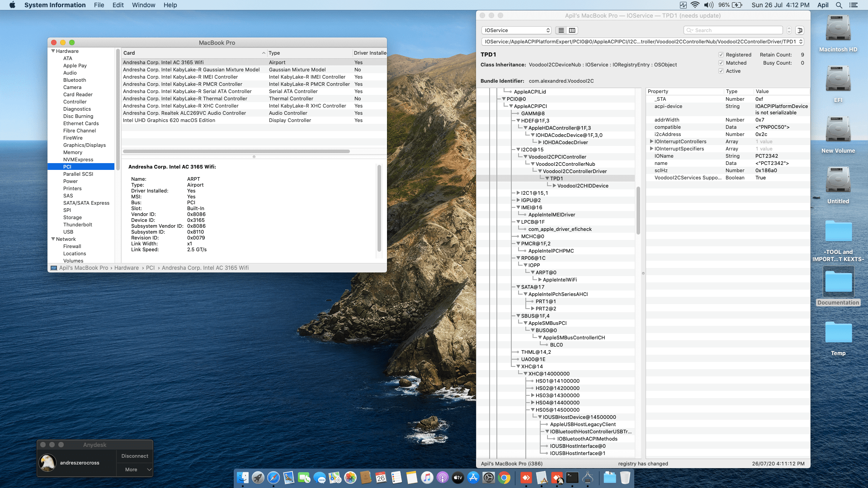Open Messages from the Dock

pyautogui.click(x=320, y=478)
